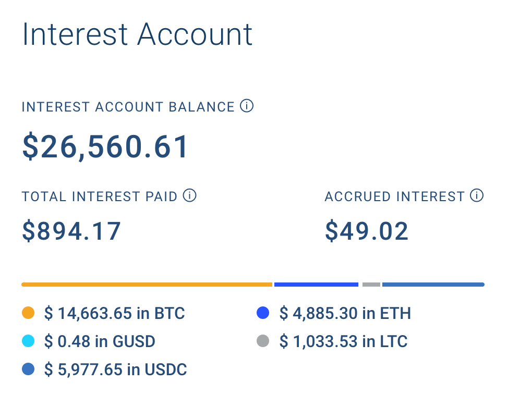This screenshot has width=532, height=419.
Task: Click the gray LTC legend dot
Action: (x=263, y=341)
